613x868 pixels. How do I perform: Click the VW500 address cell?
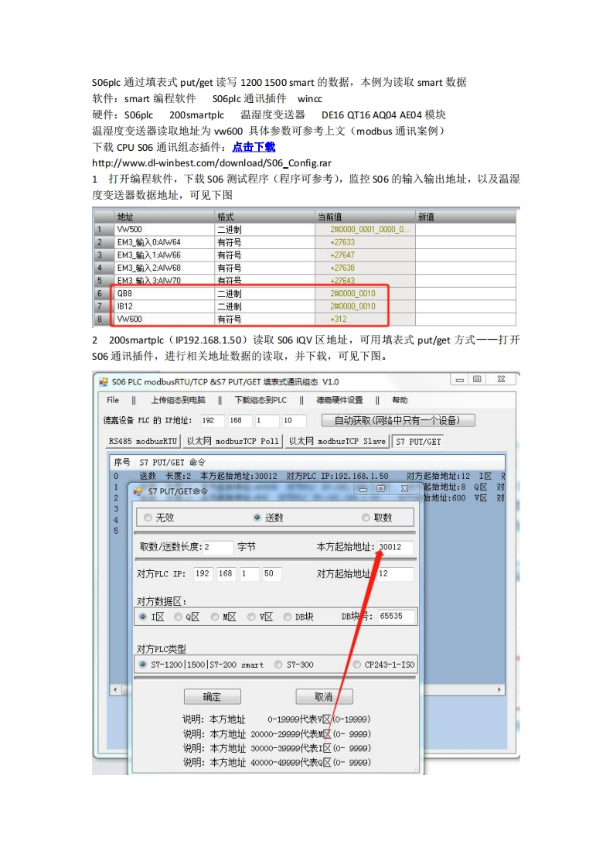pyautogui.click(x=165, y=229)
